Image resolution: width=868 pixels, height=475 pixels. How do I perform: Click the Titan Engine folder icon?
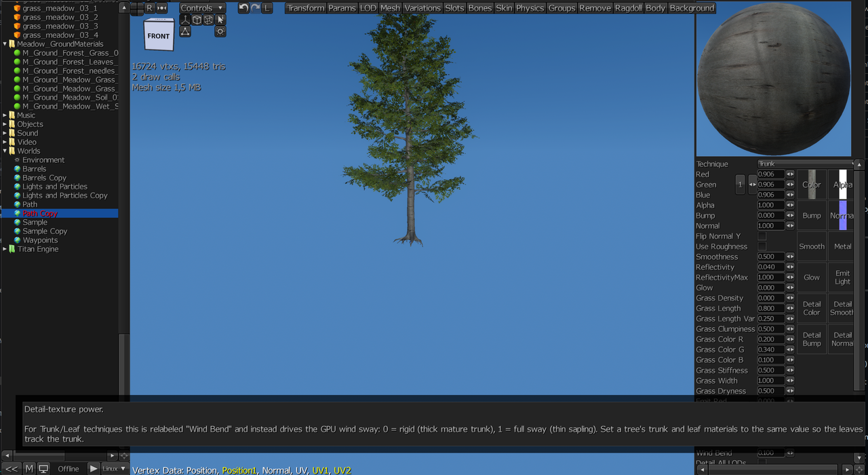coord(12,249)
